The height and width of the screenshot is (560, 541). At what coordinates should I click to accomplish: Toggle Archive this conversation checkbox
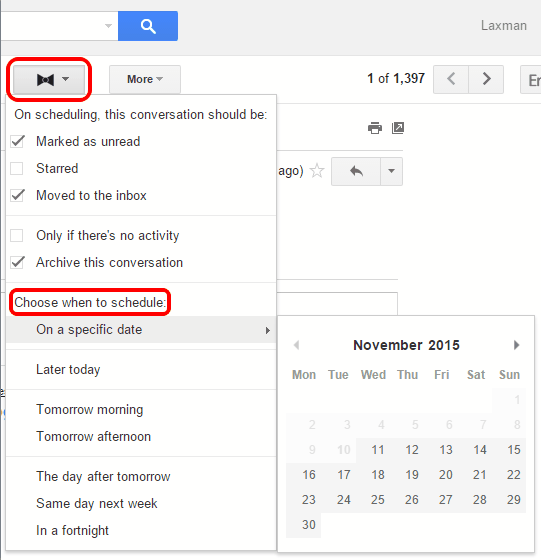[17, 262]
